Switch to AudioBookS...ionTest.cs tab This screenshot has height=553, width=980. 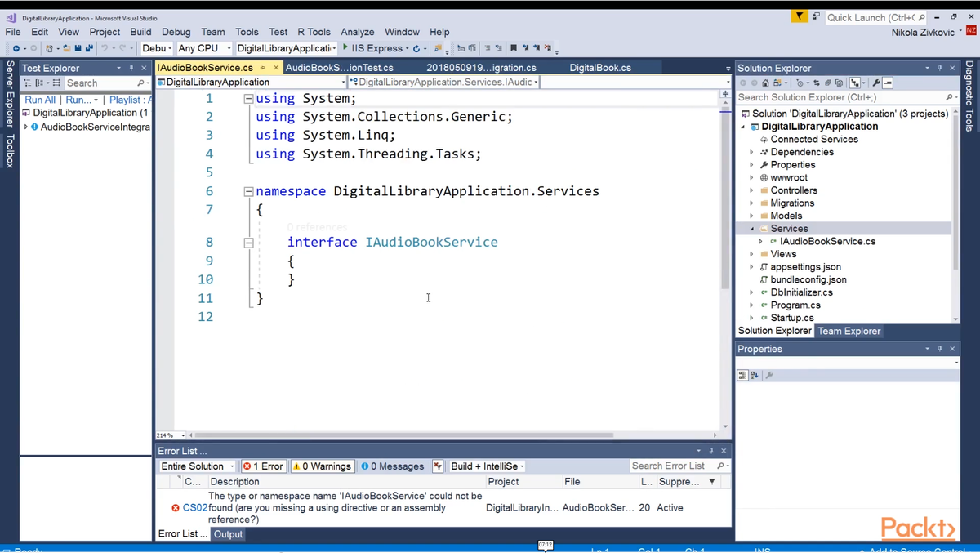coord(339,68)
